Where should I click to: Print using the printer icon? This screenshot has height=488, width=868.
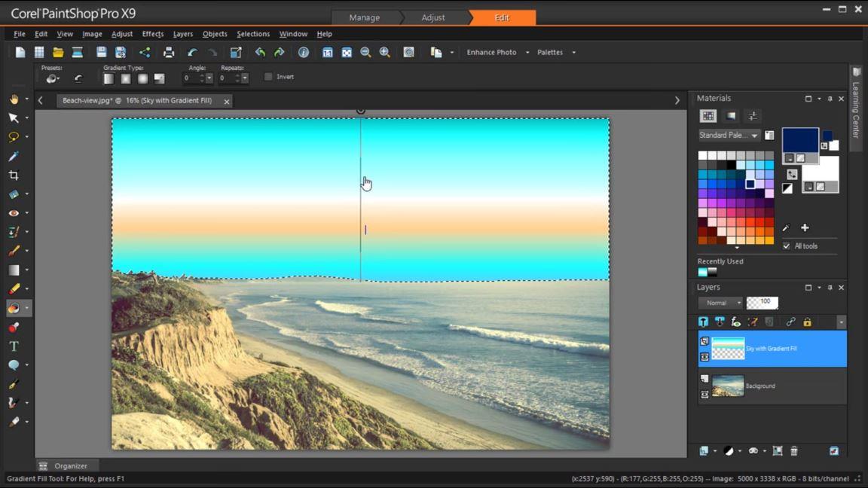click(169, 52)
